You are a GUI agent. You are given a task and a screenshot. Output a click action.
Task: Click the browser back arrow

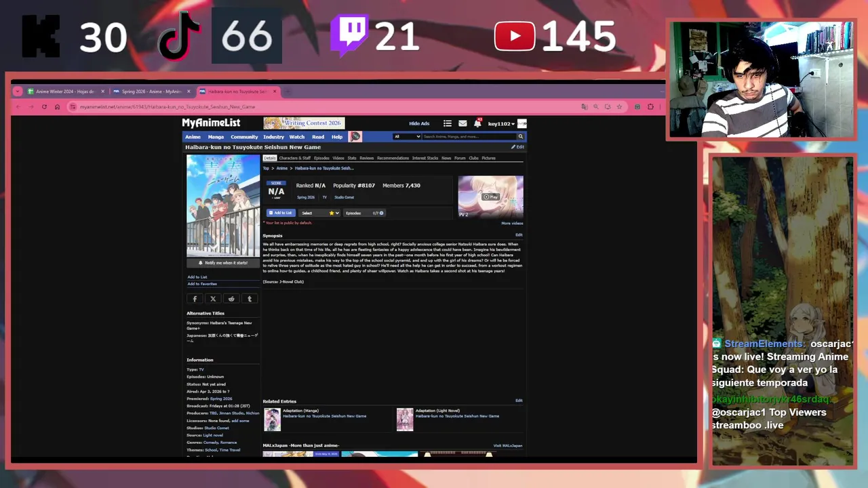pos(18,106)
